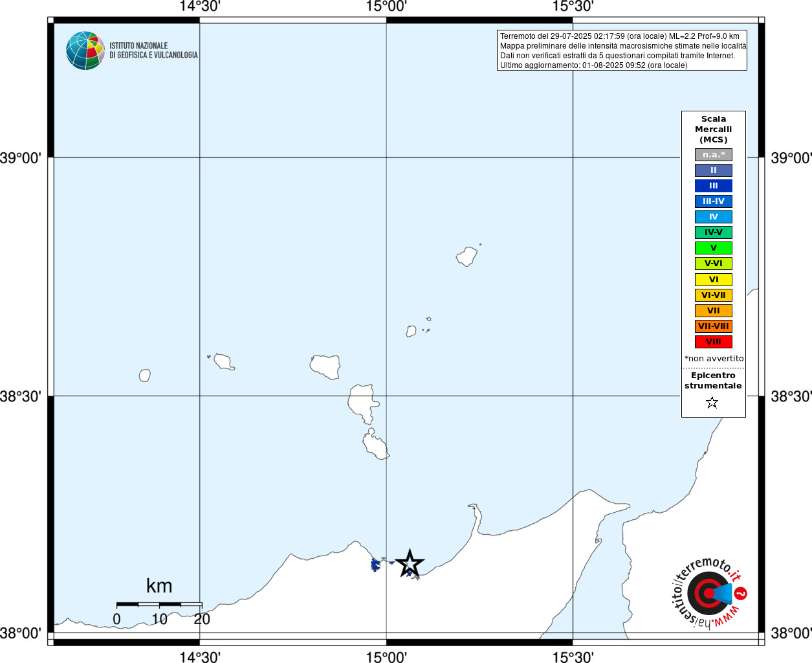Image resolution: width=812 pixels, height=663 pixels.
Task: Select the IV intensity legend swatch
Action: point(714,217)
